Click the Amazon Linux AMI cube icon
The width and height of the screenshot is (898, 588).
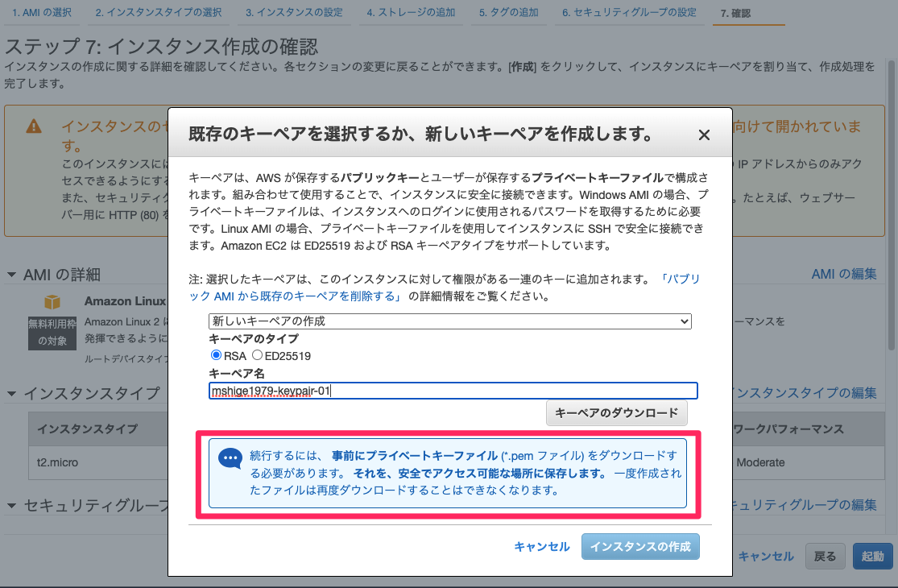coord(52,304)
